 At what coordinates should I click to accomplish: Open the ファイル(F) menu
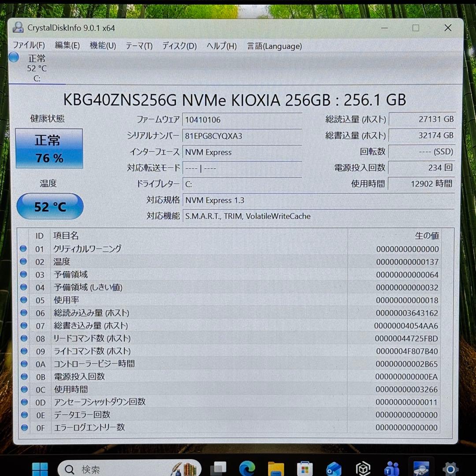[29, 46]
